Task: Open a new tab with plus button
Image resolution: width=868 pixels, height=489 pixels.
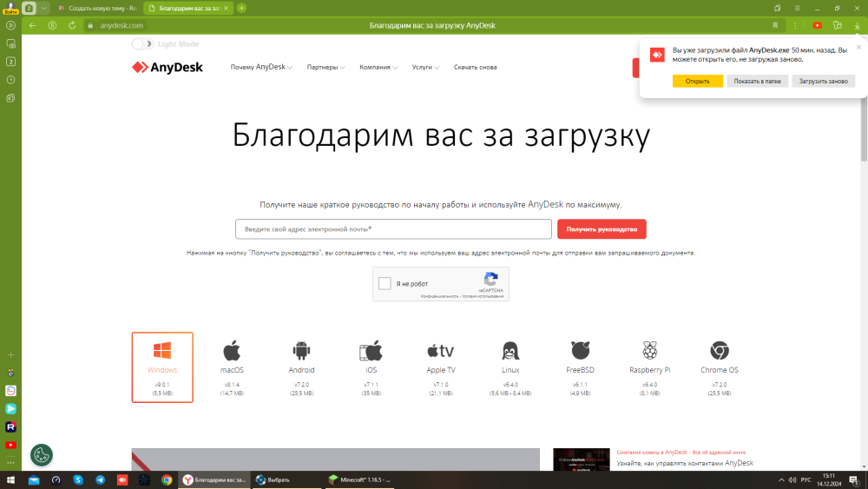Action: pos(242,9)
